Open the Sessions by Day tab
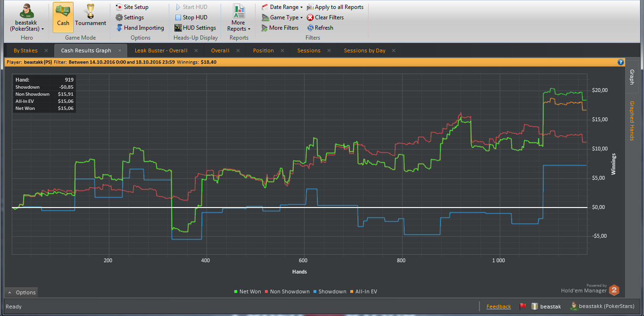Viewport: 644px width, 316px height. click(x=364, y=50)
